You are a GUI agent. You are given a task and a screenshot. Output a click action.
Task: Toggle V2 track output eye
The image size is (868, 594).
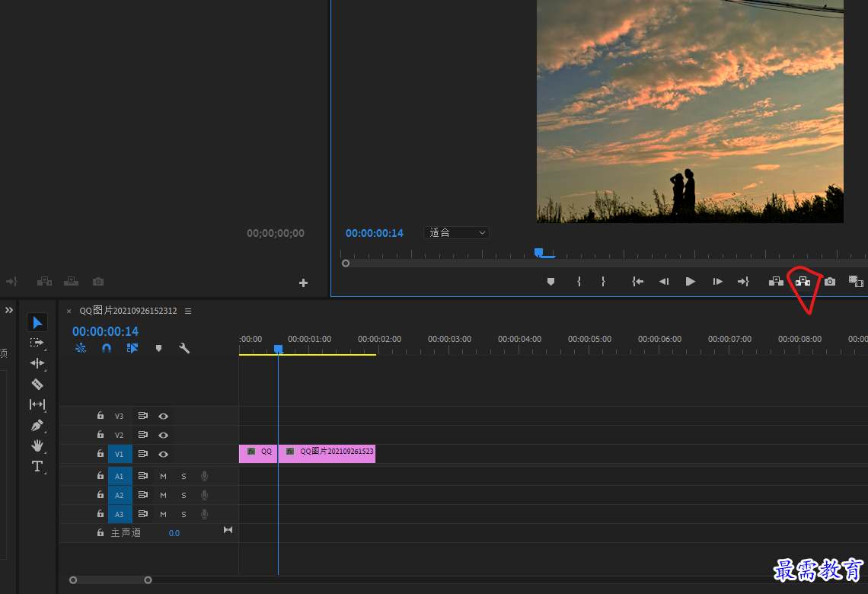point(163,435)
